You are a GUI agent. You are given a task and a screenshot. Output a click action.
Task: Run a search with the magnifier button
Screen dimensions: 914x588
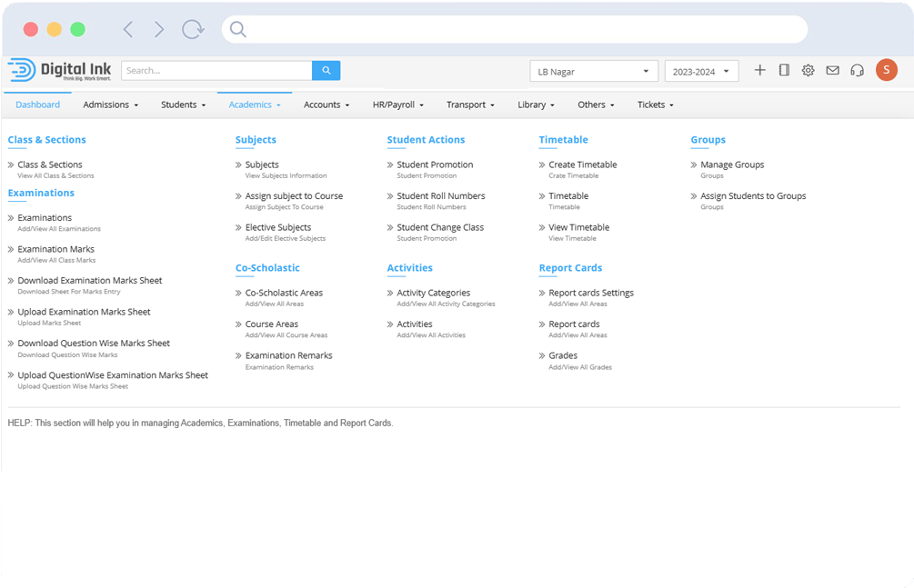[x=326, y=70]
